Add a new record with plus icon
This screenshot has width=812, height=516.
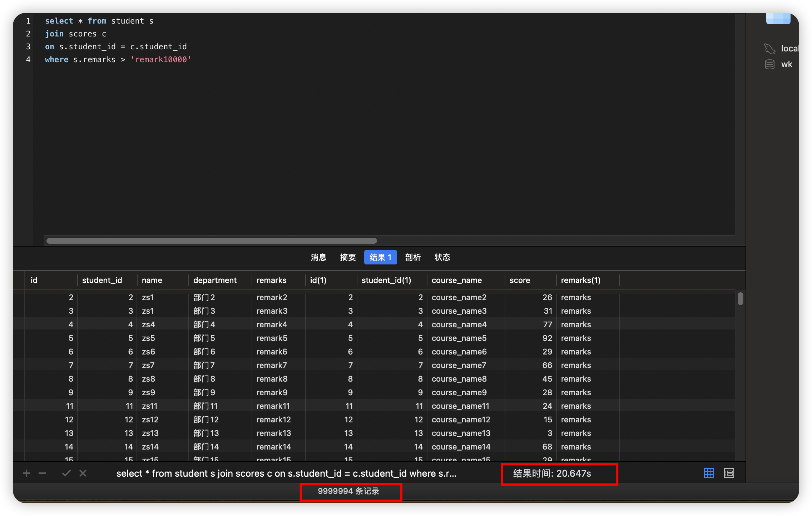pyautogui.click(x=26, y=473)
